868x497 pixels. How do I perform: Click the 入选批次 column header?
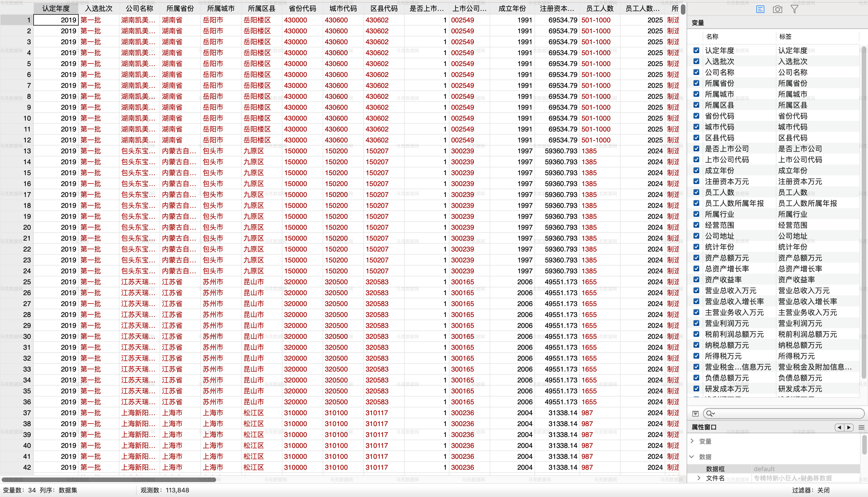(x=99, y=9)
